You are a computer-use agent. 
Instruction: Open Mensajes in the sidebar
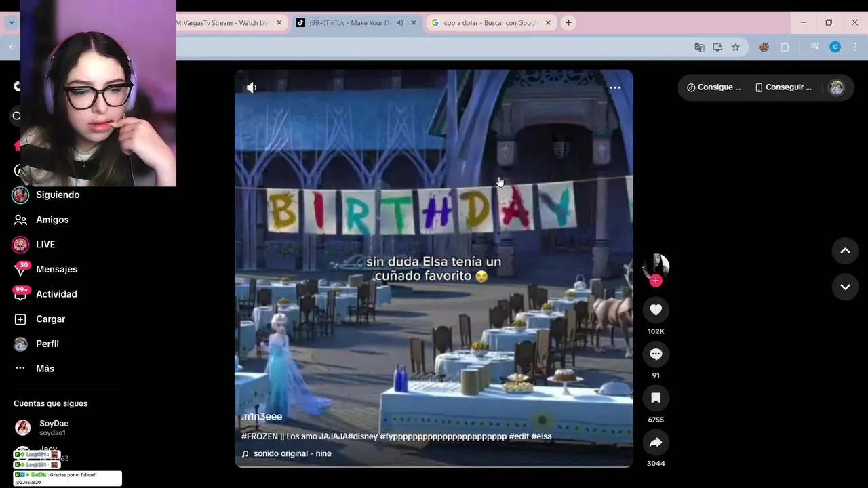pyautogui.click(x=56, y=269)
